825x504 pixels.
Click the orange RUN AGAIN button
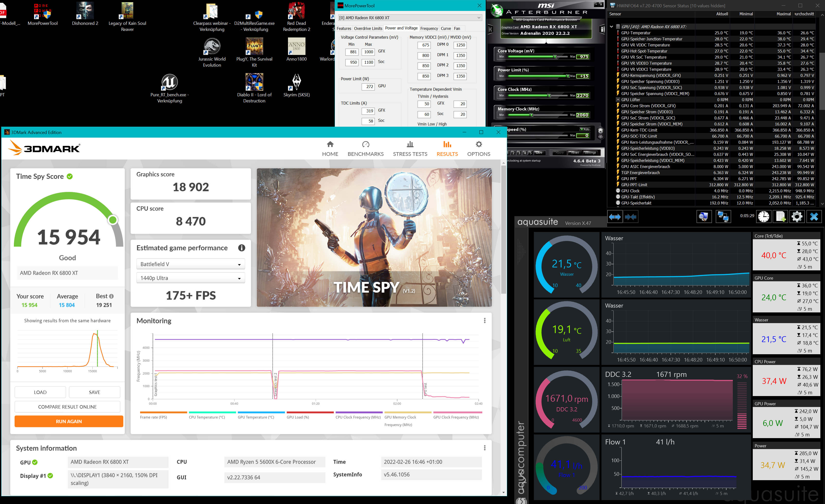coord(69,421)
